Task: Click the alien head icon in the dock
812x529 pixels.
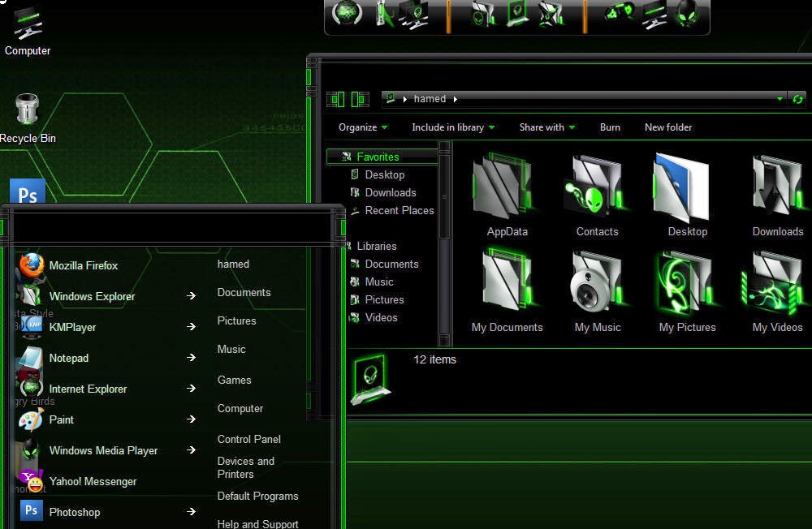Action: point(689,13)
